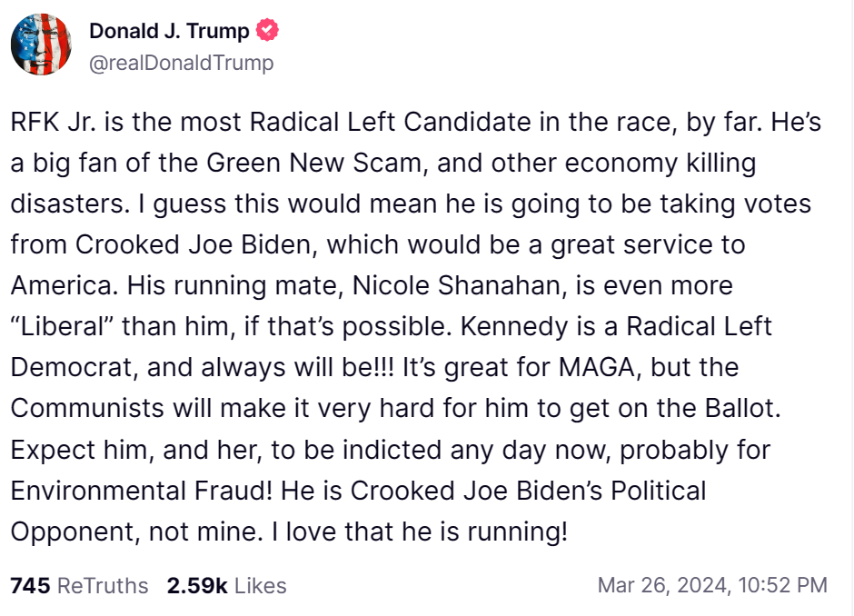View the 2.59k Likes list
This screenshot has width=854, height=616.
[x=226, y=585]
